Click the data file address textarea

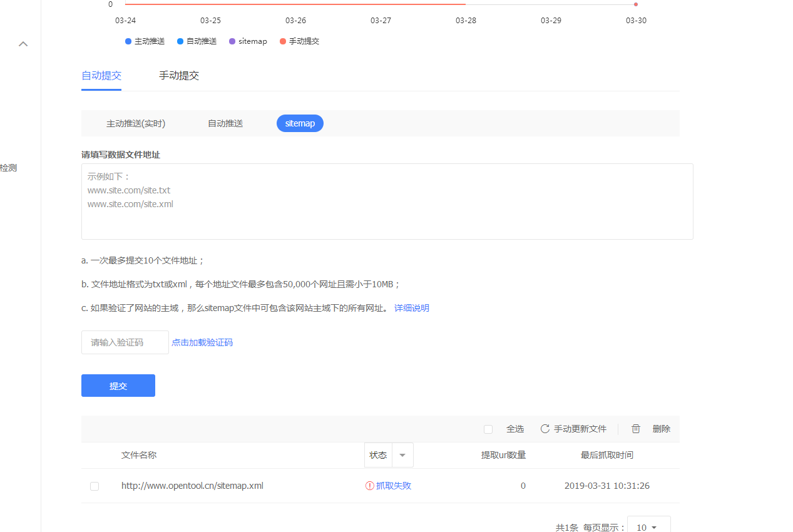[387, 202]
